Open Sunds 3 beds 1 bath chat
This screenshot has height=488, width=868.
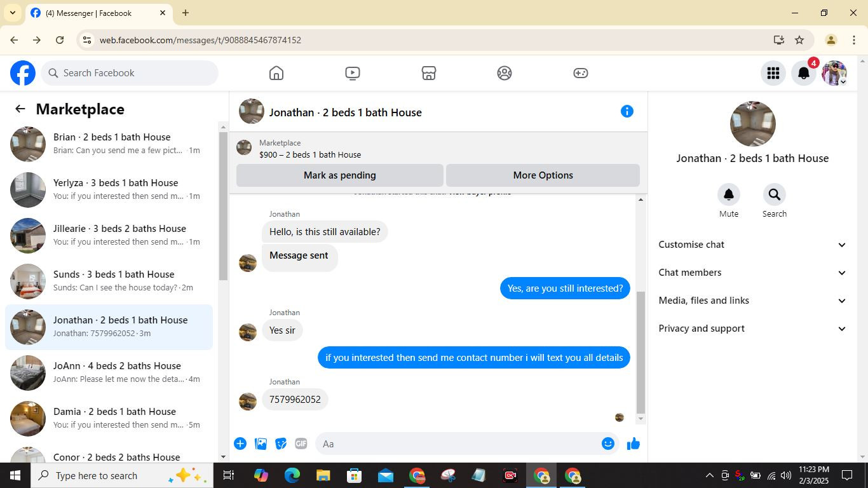click(x=109, y=281)
